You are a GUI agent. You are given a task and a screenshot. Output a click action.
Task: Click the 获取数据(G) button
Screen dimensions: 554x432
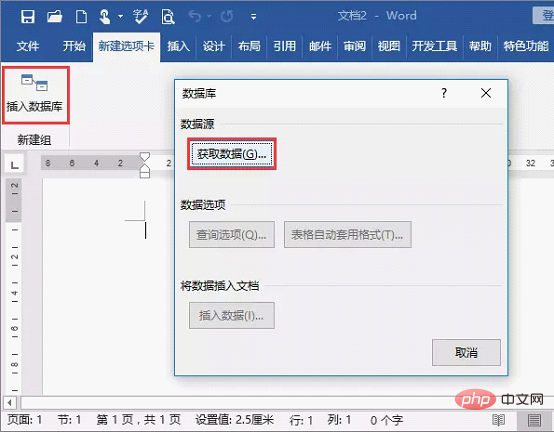[x=232, y=154]
